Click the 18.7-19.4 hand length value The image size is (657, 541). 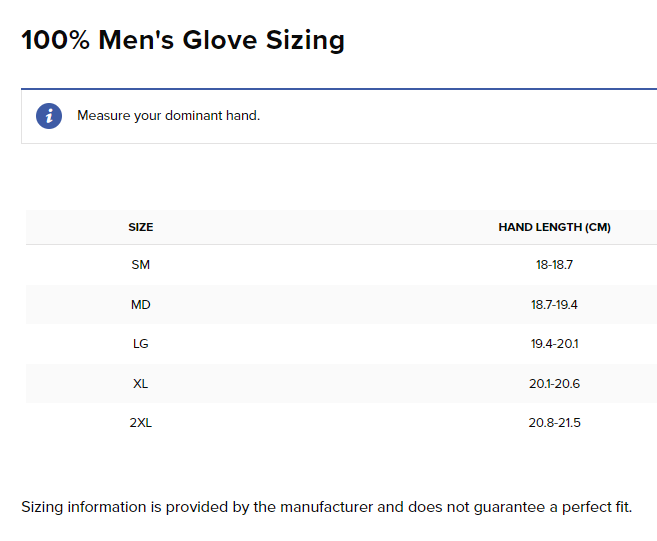coord(554,305)
